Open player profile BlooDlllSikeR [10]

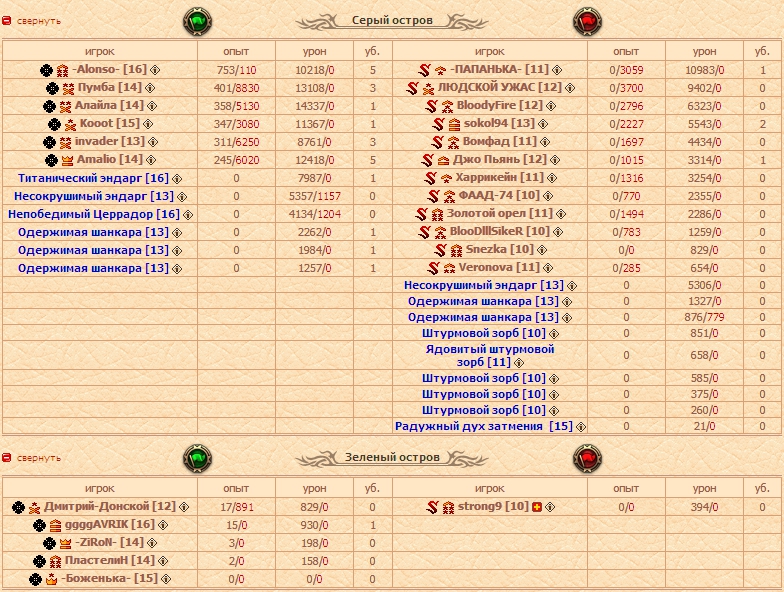pos(500,231)
